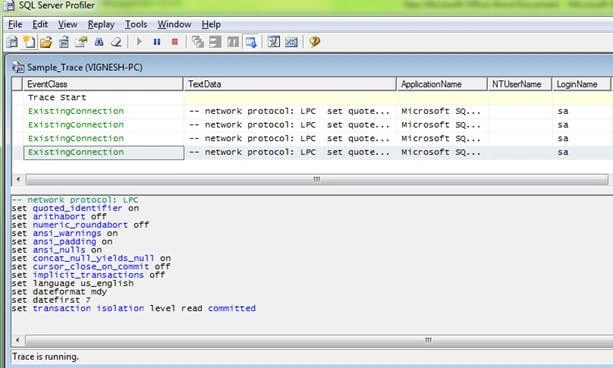Select the highlighted fourth ExistingConnection row
Viewport: 613px width, 368px height.
(x=311, y=152)
